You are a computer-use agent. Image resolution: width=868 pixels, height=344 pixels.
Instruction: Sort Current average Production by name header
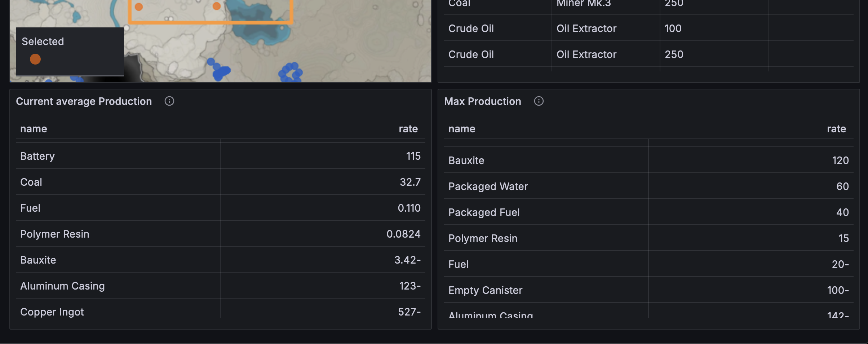pyautogui.click(x=34, y=129)
